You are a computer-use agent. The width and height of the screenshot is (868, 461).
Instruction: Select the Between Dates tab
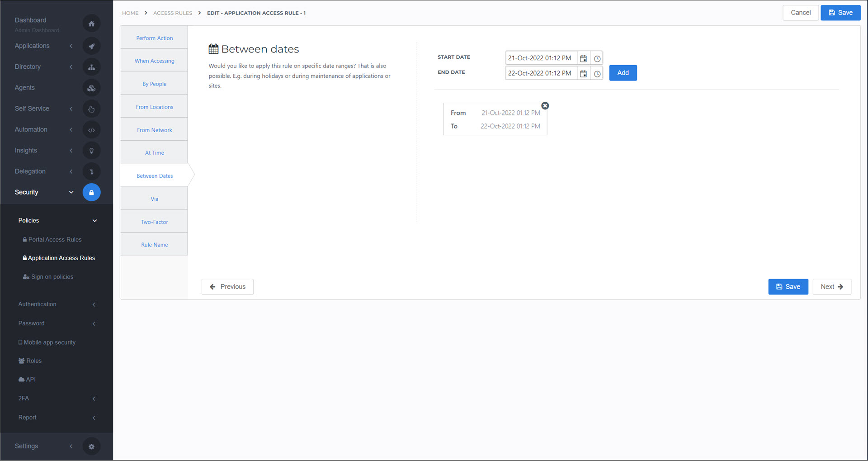tap(154, 176)
